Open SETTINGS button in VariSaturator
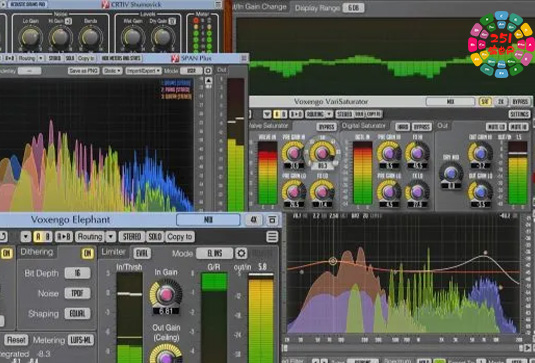The image size is (535, 363). coord(520,114)
